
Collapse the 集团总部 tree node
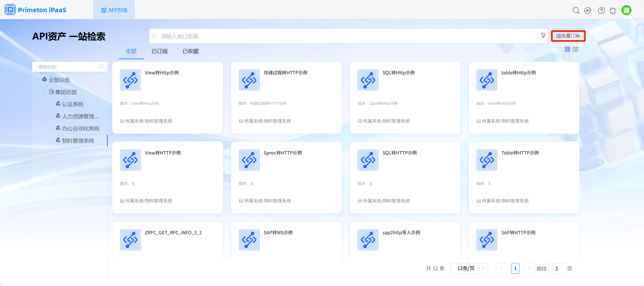point(45,92)
